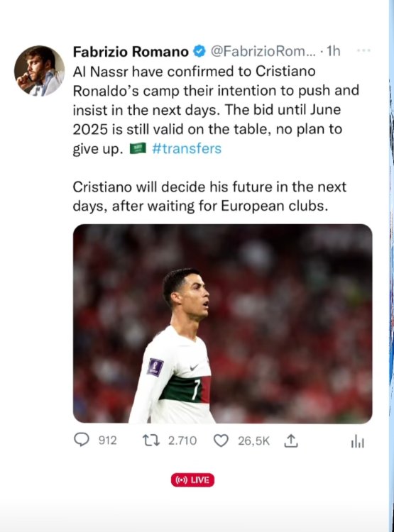394x532 pixels.
Task: Open the reply comment icon
Action: tap(82, 440)
